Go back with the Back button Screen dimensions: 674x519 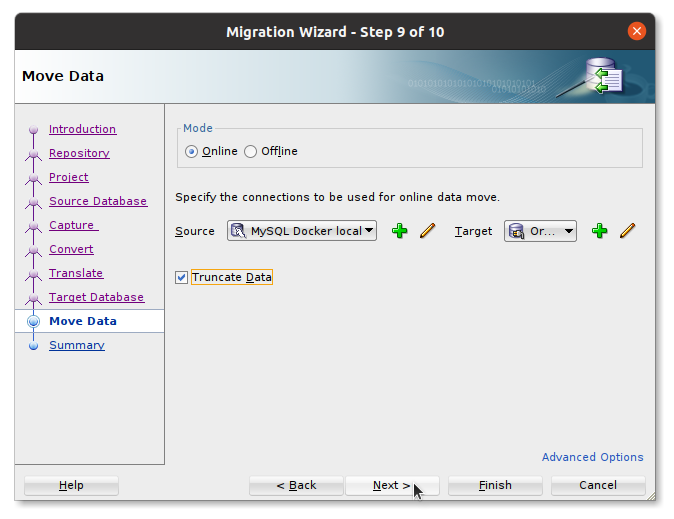[x=296, y=485]
